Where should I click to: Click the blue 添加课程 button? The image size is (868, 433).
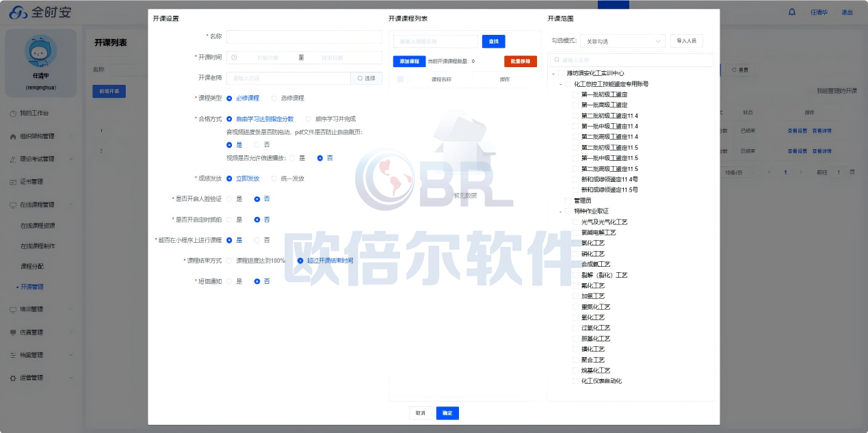tap(409, 62)
